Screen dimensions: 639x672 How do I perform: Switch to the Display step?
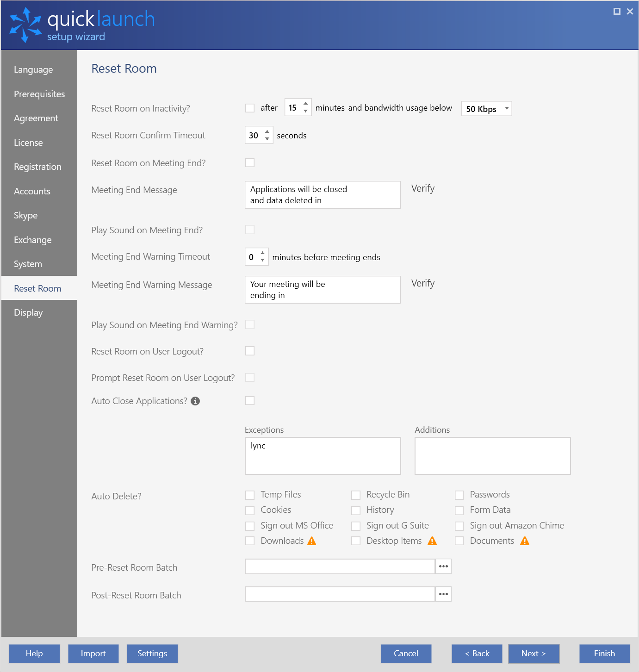pos(39,313)
